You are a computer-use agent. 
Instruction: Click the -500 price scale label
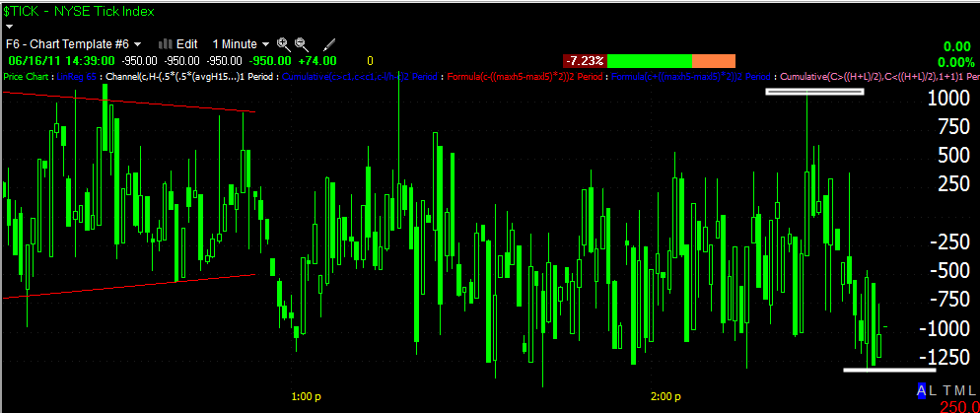point(952,270)
